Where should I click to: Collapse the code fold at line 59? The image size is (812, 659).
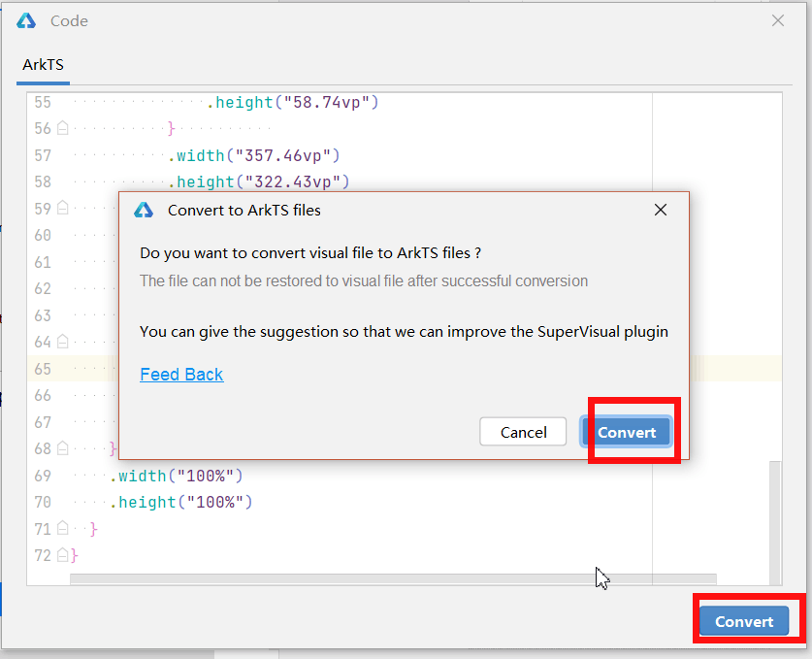pos(63,208)
